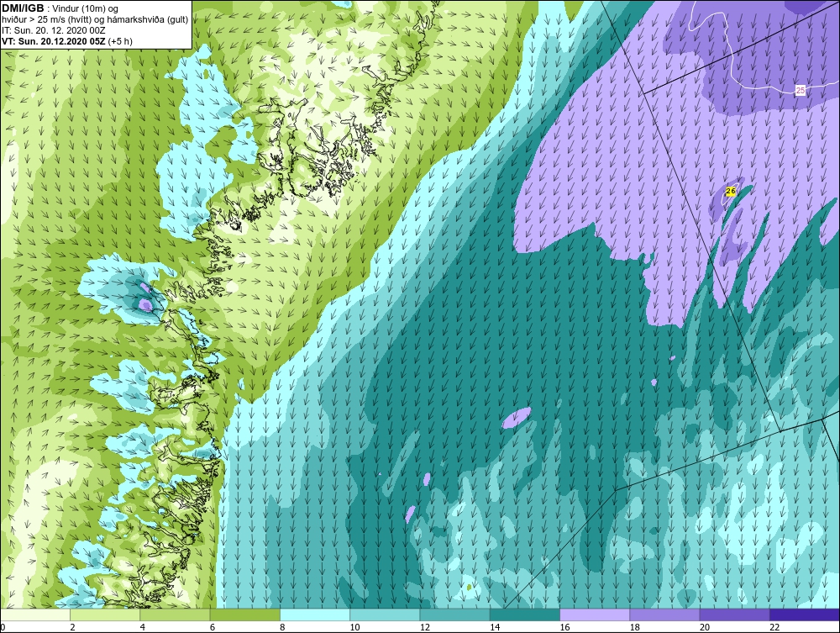
Task: Select the 12–14 m/s teal legend swatch
Action: pos(454,615)
